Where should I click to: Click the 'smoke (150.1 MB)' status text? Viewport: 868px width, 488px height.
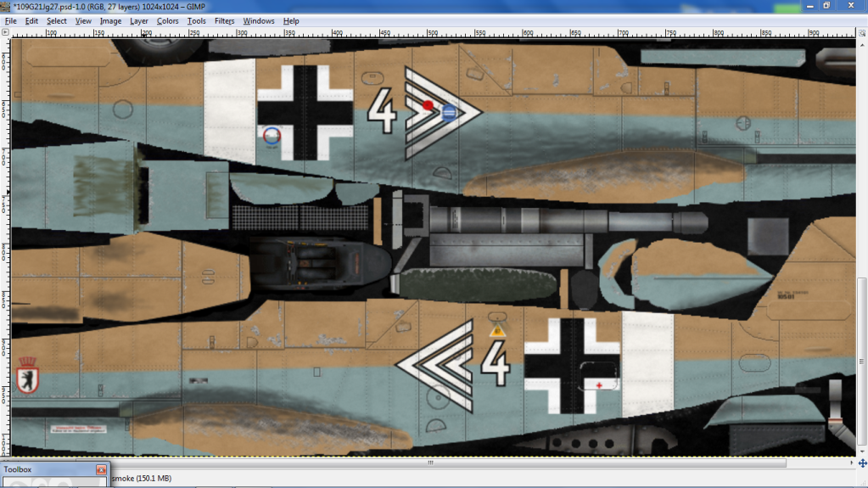142,478
